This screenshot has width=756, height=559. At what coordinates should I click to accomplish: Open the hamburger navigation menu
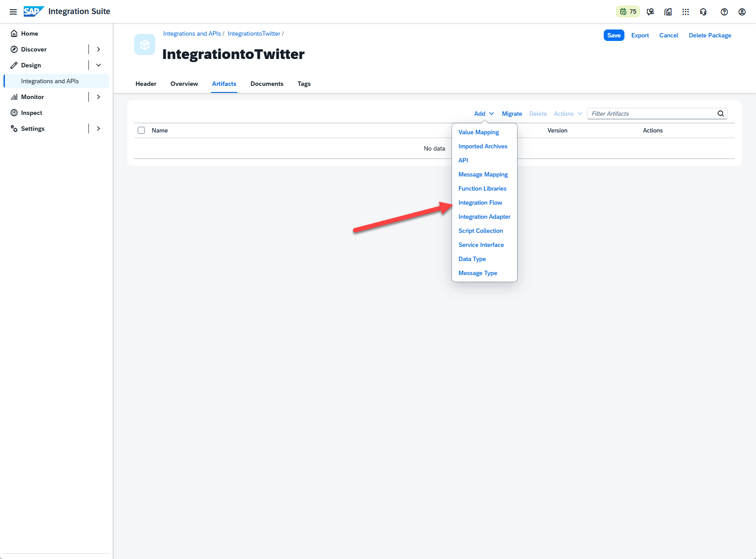[x=13, y=12]
